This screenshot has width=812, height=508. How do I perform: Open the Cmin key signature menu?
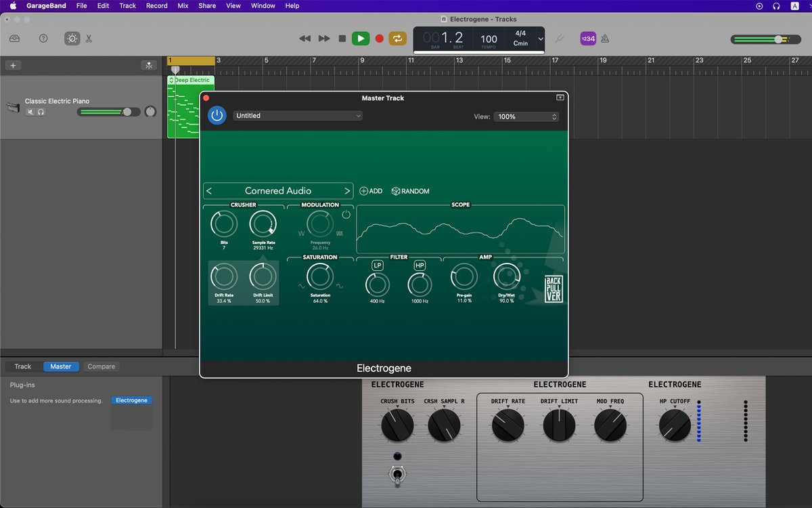(x=520, y=43)
